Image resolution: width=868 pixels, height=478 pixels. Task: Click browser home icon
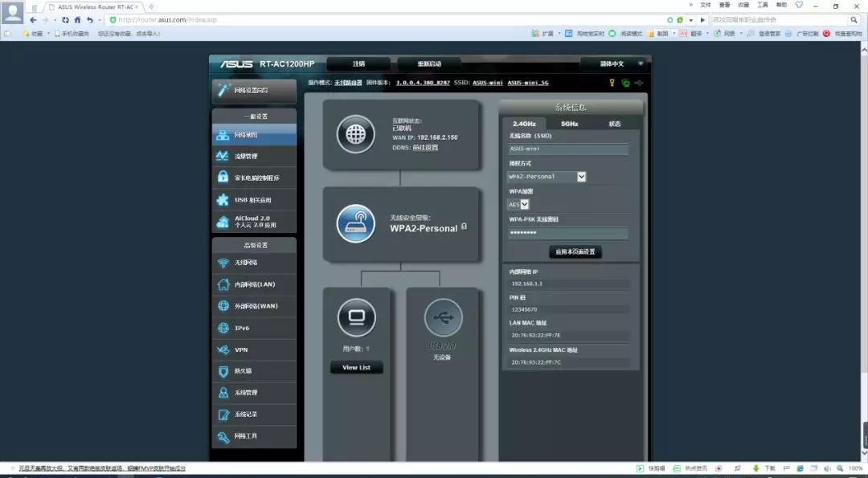(77, 20)
